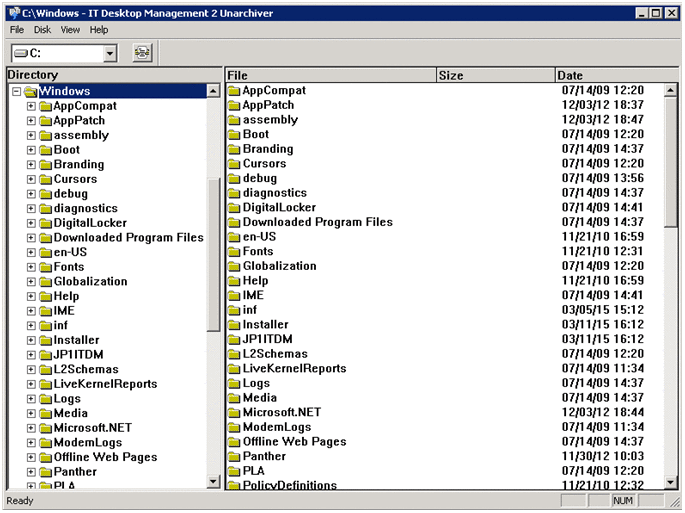
Task: Click the Microsoft.NET folder icon in file list
Action: (234, 413)
